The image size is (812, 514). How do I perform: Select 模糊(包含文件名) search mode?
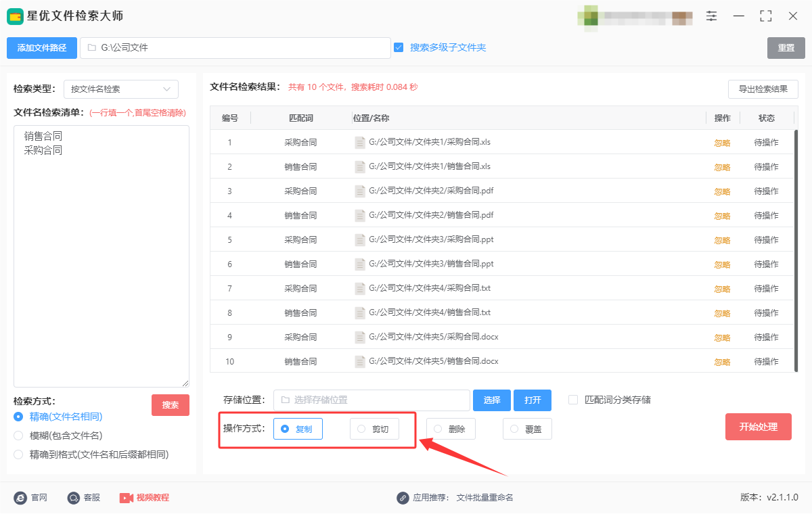[18, 436]
